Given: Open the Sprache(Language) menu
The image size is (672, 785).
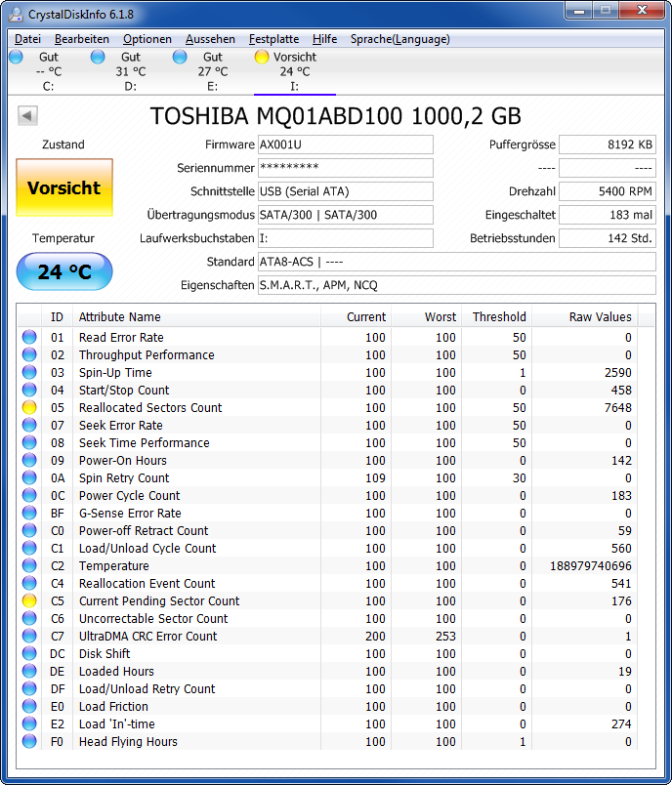Looking at the screenshot, I should 400,39.
